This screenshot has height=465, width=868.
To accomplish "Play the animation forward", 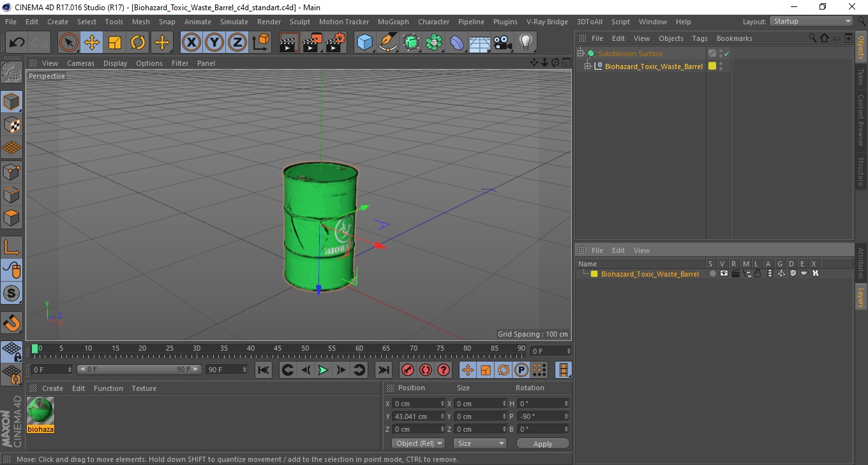I will [x=324, y=370].
